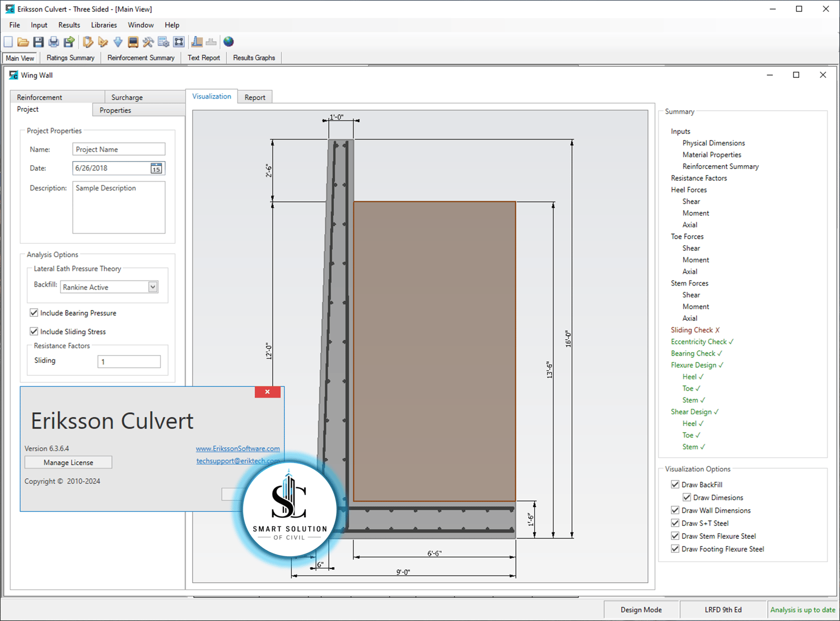
Task: Disable Draw BackFill option
Action: [675, 484]
